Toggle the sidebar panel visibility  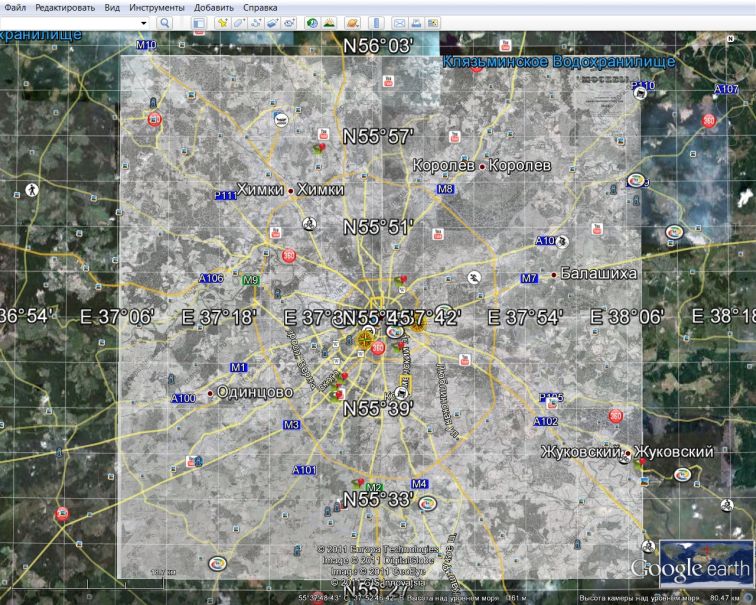point(199,23)
